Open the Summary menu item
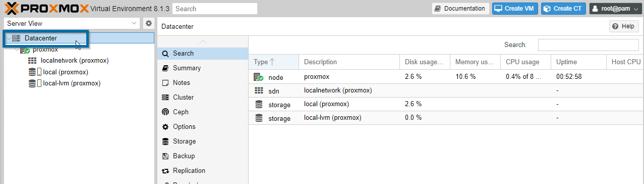644x184 pixels. point(203,68)
